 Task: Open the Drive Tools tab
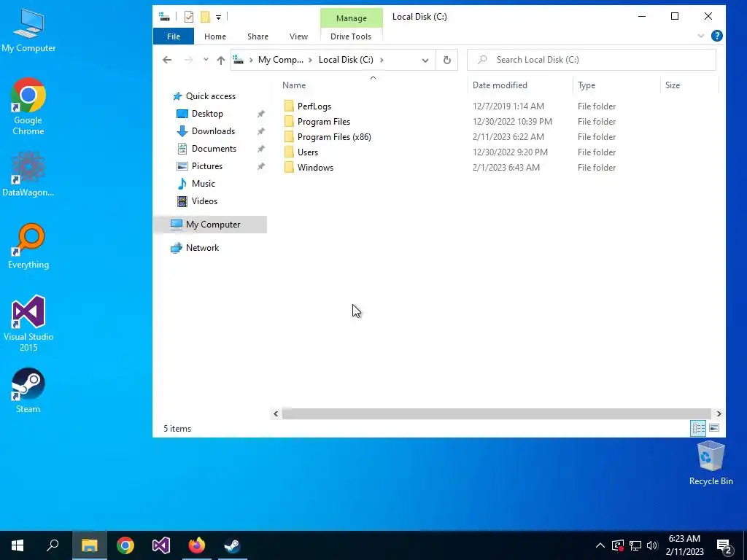[351, 36]
